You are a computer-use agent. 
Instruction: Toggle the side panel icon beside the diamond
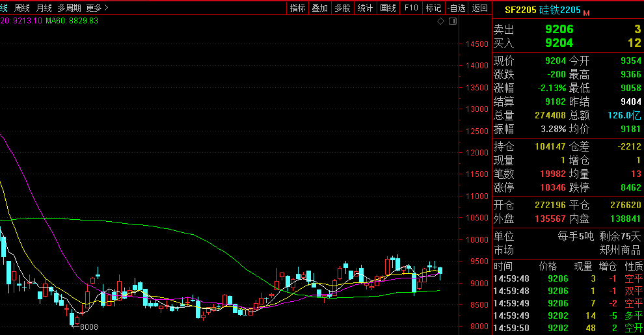(453, 21)
